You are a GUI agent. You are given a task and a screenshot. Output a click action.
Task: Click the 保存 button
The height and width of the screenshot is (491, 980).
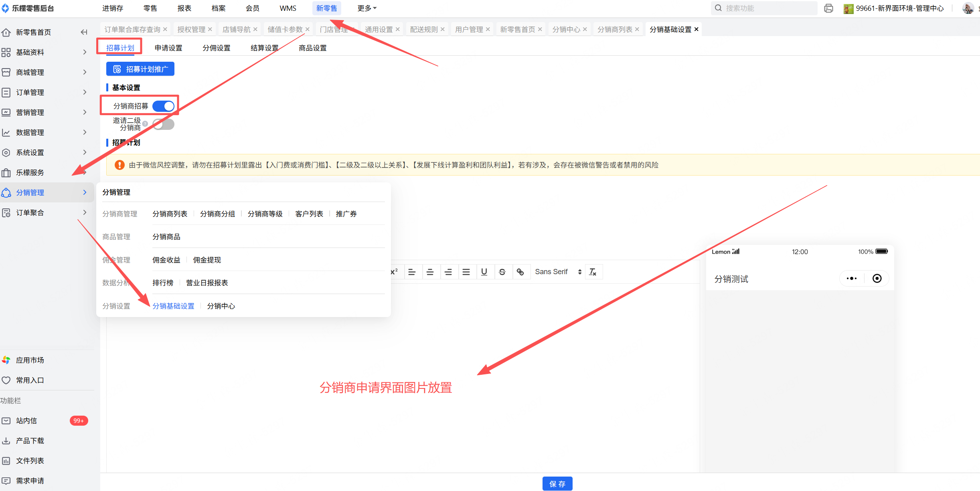click(557, 483)
